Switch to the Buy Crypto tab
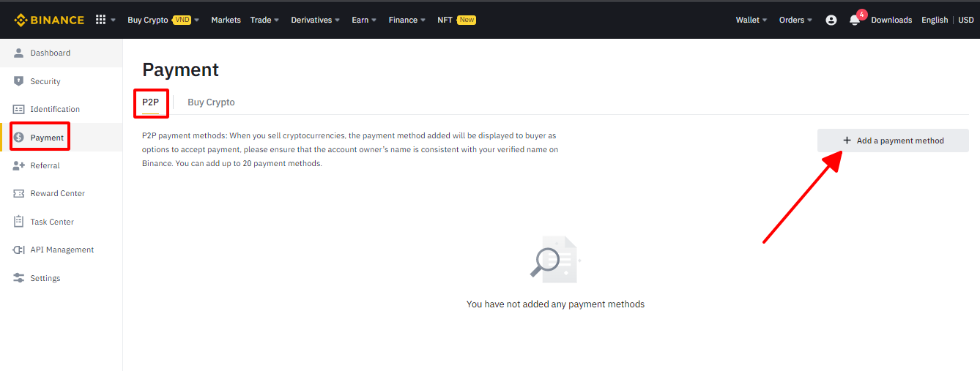Viewport: 980px width, 371px height. 211,102
